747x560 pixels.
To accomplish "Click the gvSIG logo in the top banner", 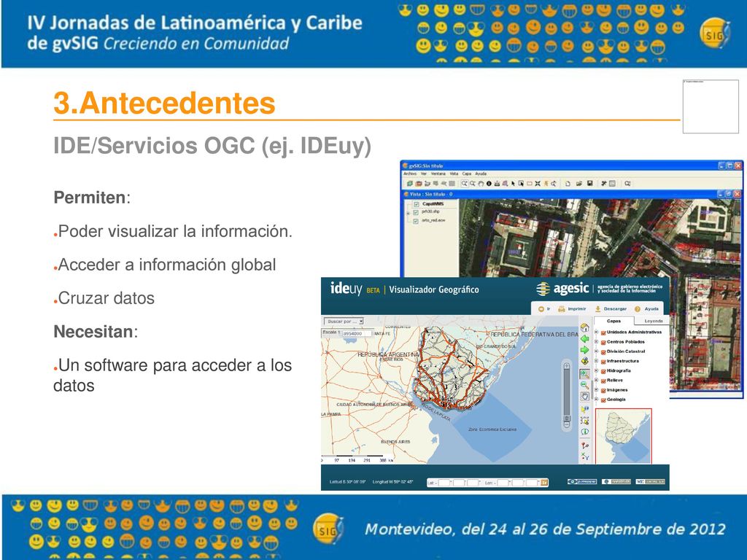I will [x=715, y=34].
